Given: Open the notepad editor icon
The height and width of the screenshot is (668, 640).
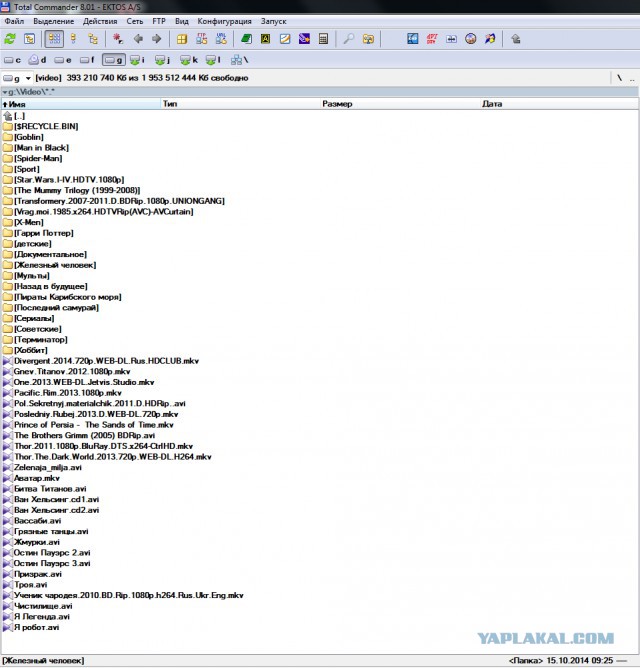Looking at the screenshot, I should coord(285,39).
